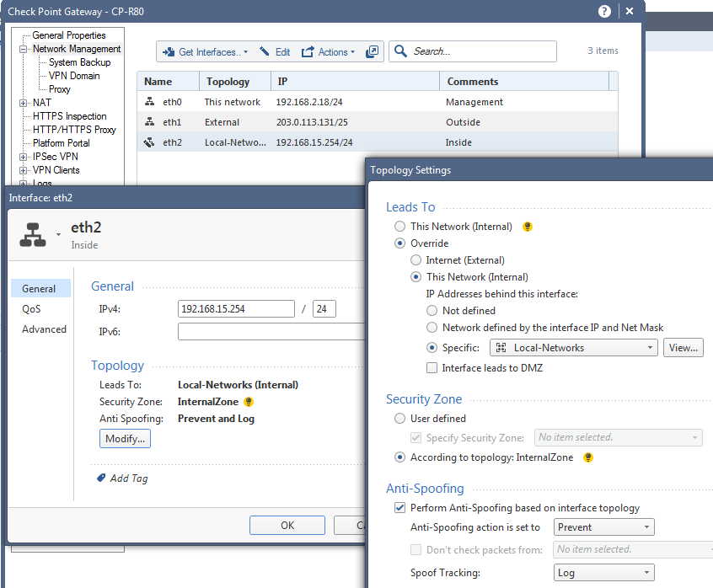Sort interfaces by IP column header
This screenshot has width=713, height=588.
click(x=355, y=82)
